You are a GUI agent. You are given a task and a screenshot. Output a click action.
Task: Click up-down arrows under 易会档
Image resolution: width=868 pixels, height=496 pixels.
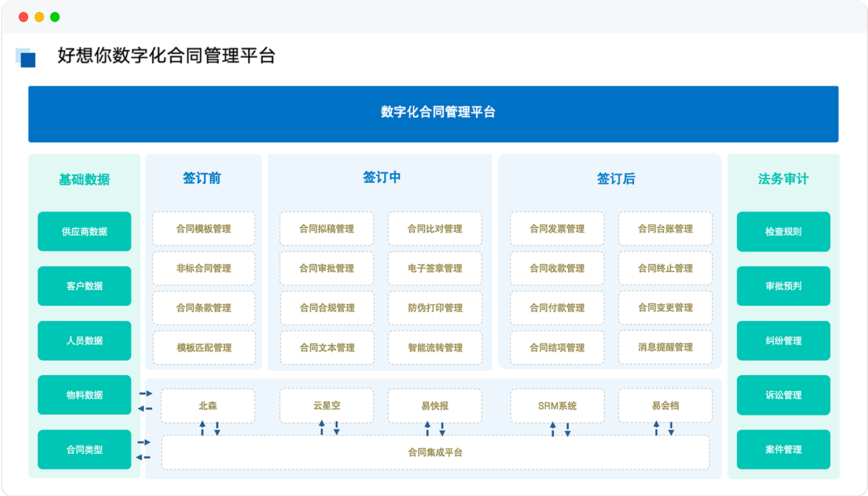664,428
